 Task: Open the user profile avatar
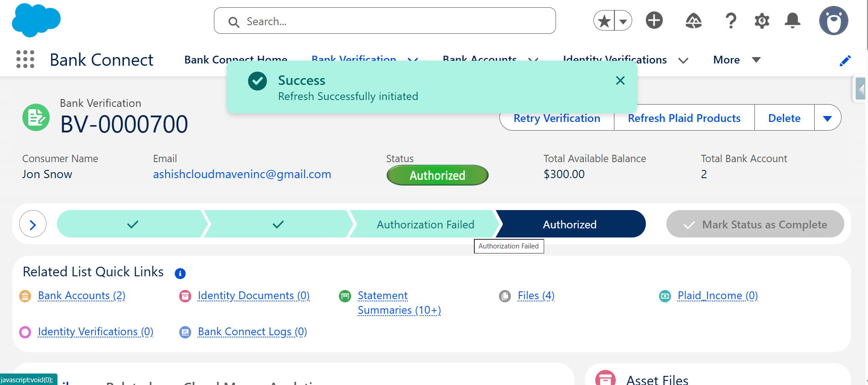pos(834,21)
